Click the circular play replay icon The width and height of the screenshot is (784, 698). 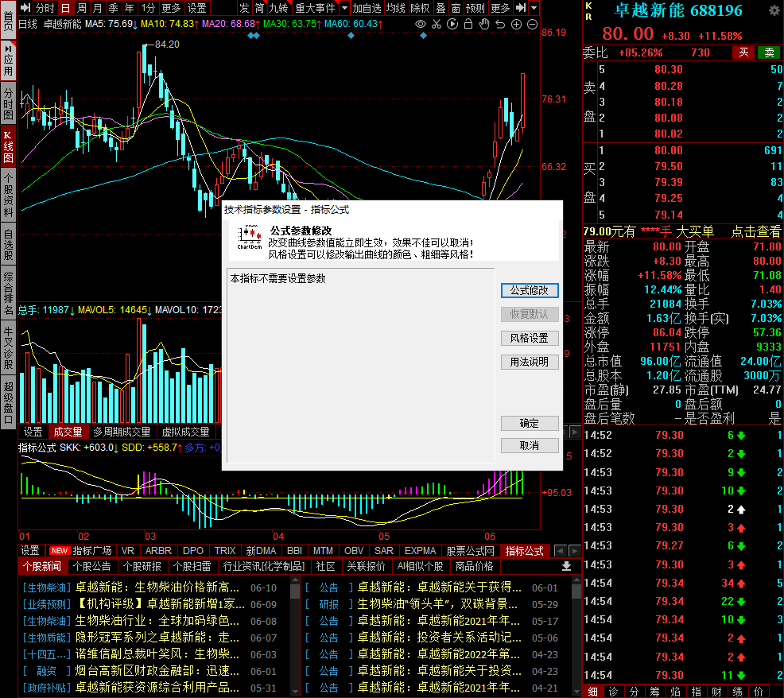(452, 24)
